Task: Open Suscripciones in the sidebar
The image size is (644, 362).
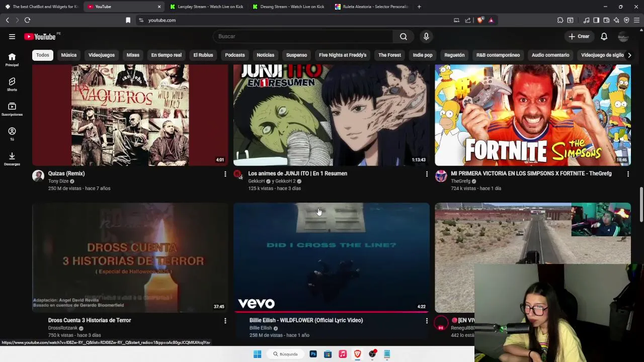Action: [x=12, y=109]
